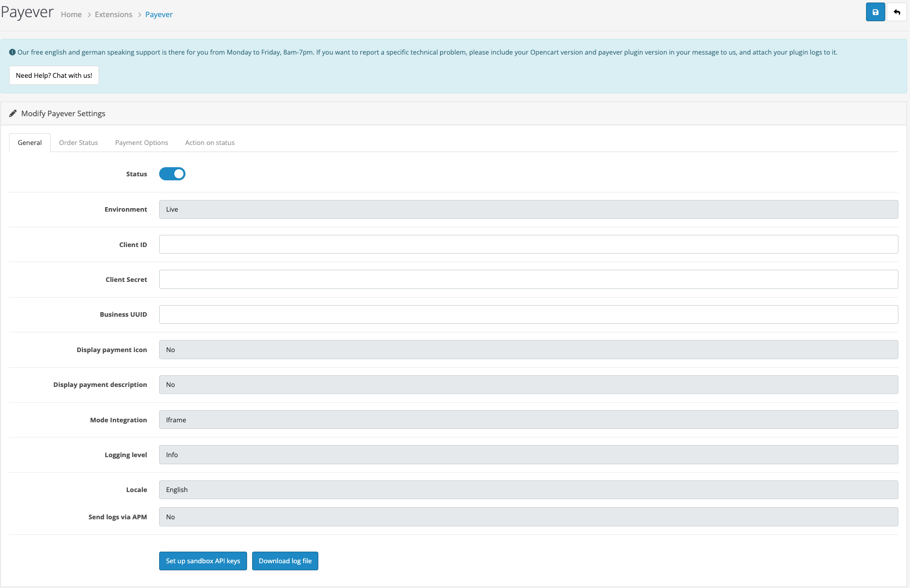The width and height of the screenshot is (910, 588).
Task: Go to Home breadcrumb link
Action: click(x=71, y=15)
